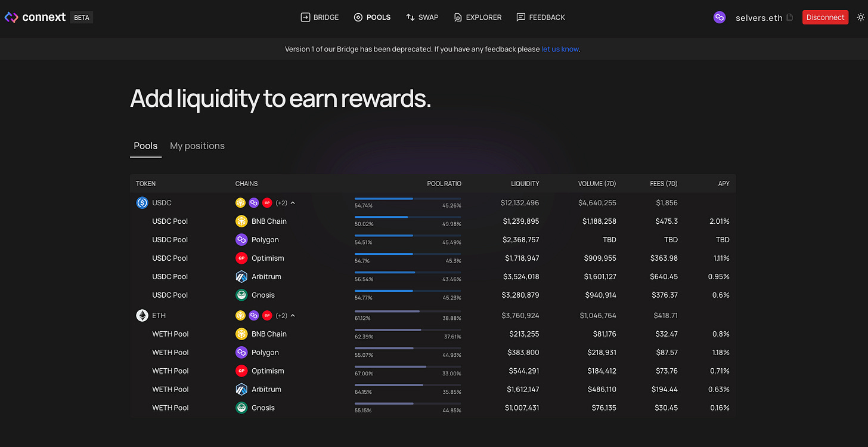Viewport: 868px width, 447px height.
Task: Click Arbitrum icon in USDC Pool row
Action: [x=241, y=277]
